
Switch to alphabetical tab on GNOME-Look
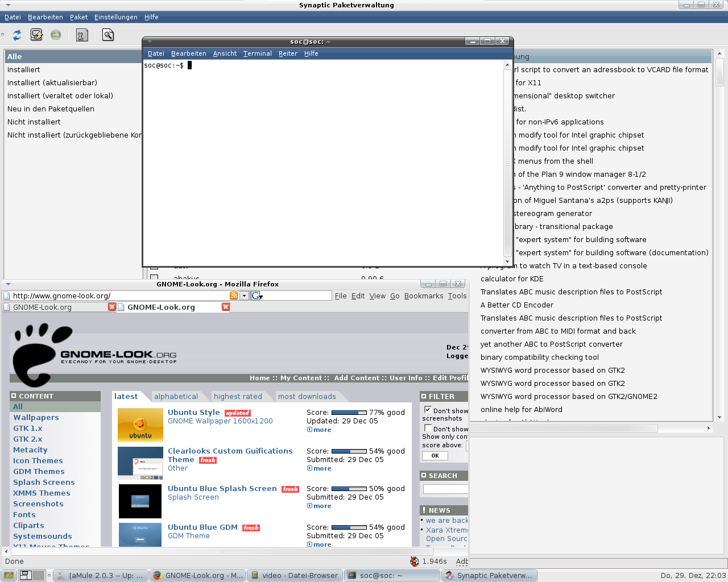[x=176, y=396]
